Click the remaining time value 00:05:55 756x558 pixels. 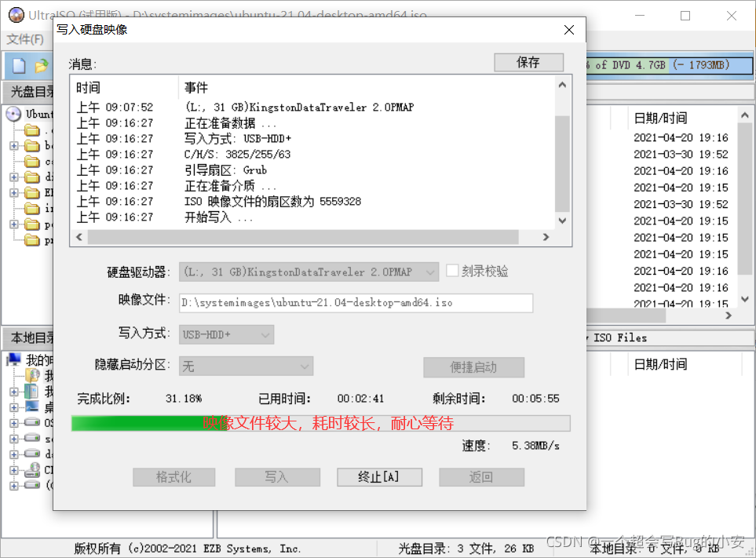[x=535, y=399]
